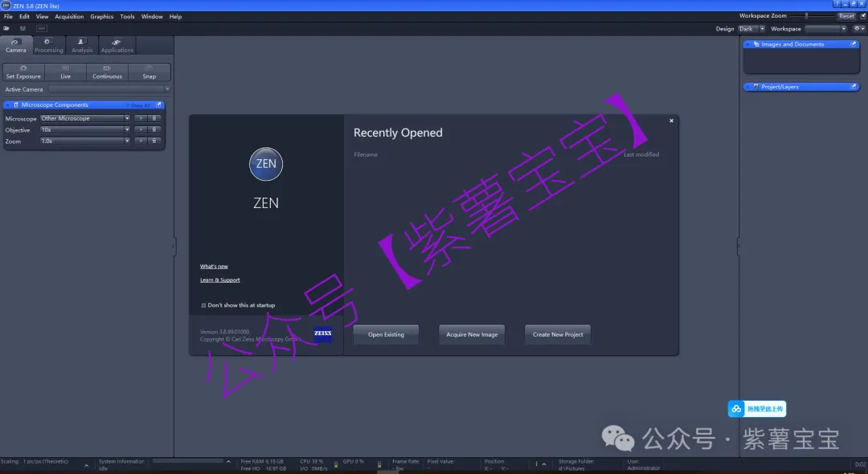
Task: Expand the Active Camera dropdown
Action: (167, 89)
